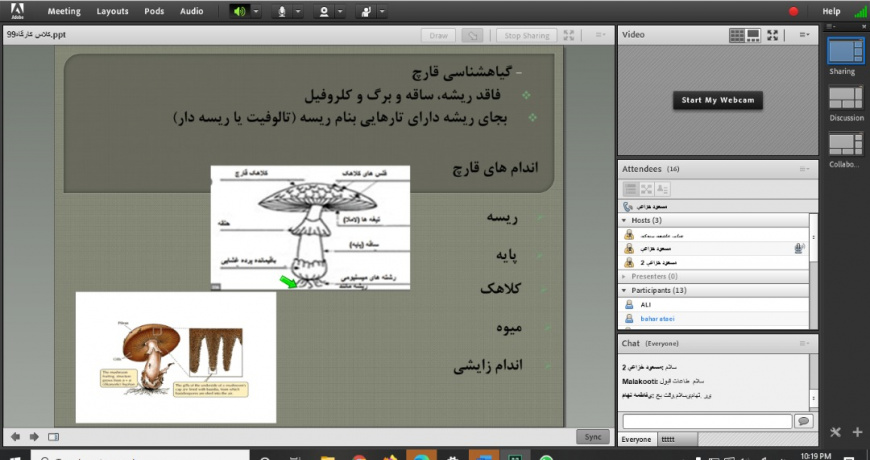Switch Video pod to filmstrip layout
The image size is (870, 460).
[x=753, y=35]
